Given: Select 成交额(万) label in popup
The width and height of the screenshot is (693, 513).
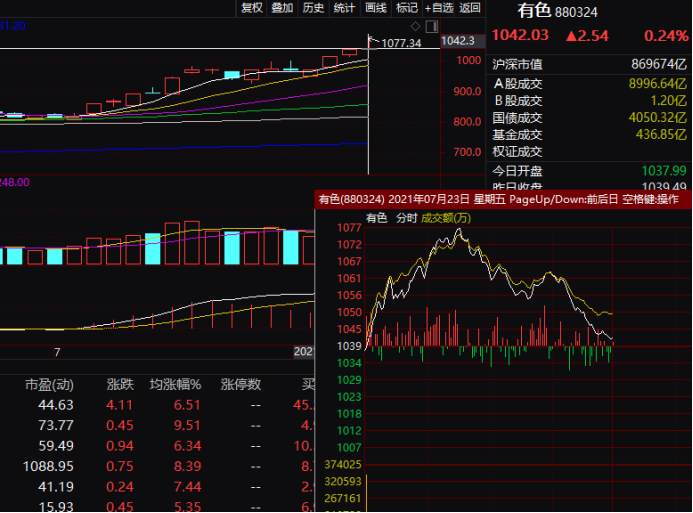Looking at the screenshot, I should [445, 217].
